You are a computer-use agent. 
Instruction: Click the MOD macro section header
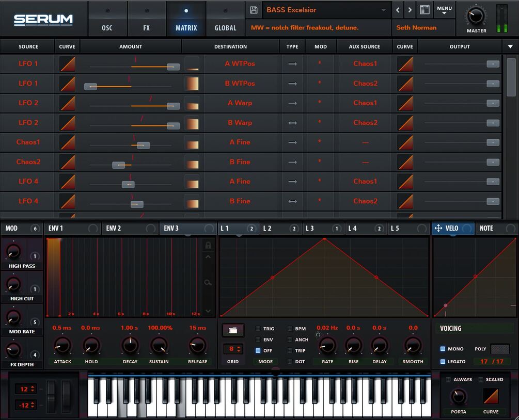coord(22,228)
